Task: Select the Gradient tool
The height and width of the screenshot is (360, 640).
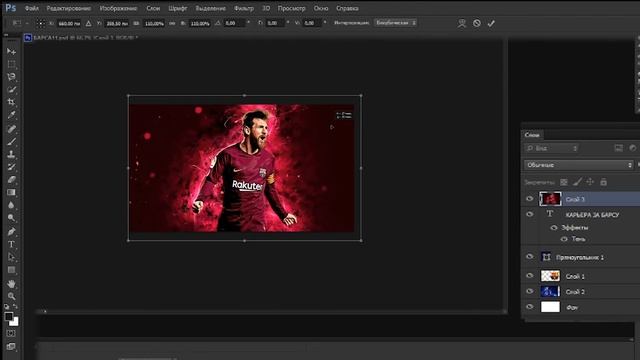Action: 11,192
